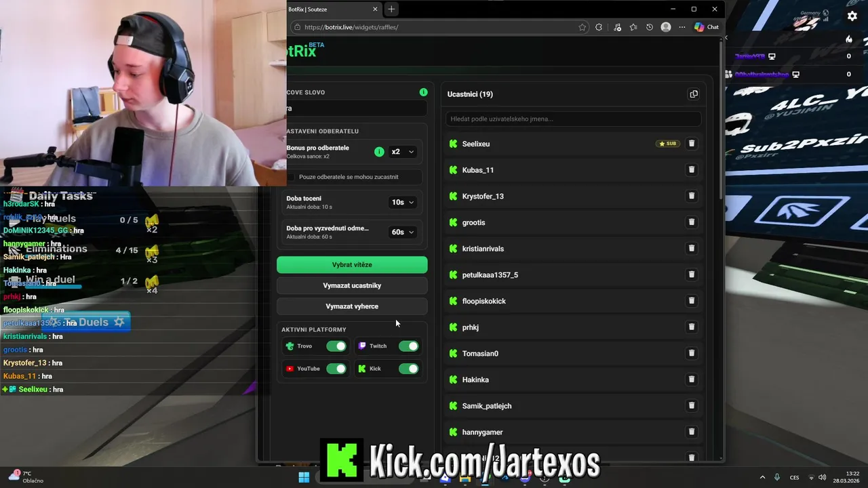Screen dimensions: 868x488
Task: Remove floopiskokick using trash icon
Action: [692, 301]
